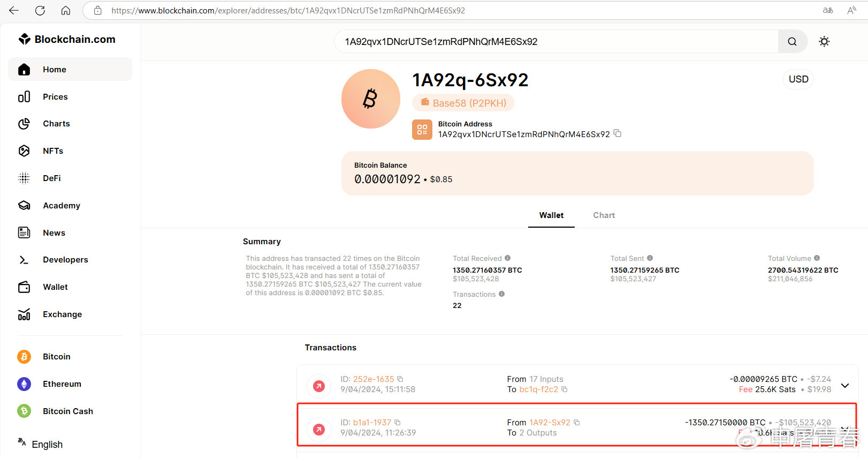Select the Wallet tab
Viewport: 868px width, 458px height.
click(551, 215)
